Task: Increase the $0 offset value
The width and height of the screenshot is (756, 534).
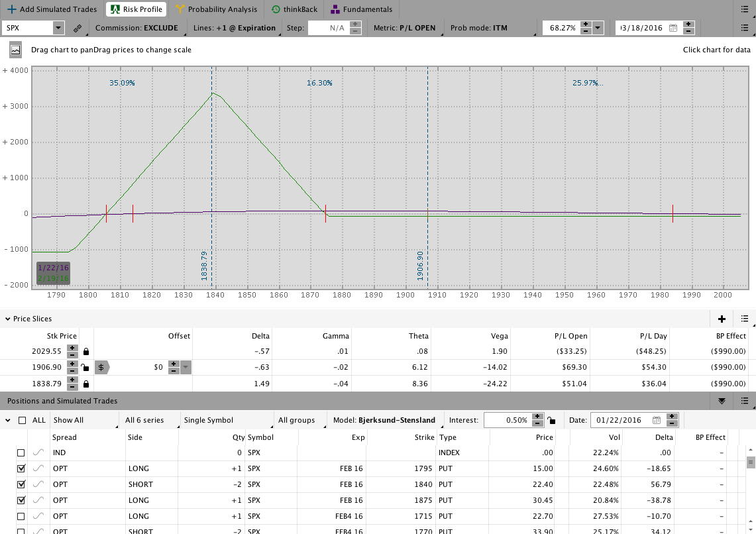Action: [x=174, y=364]
